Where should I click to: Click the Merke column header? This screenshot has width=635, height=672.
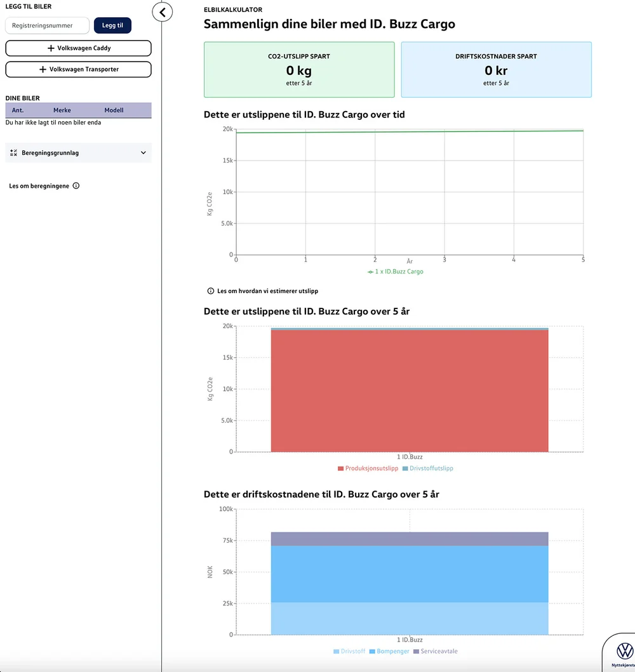coord(62,110)
